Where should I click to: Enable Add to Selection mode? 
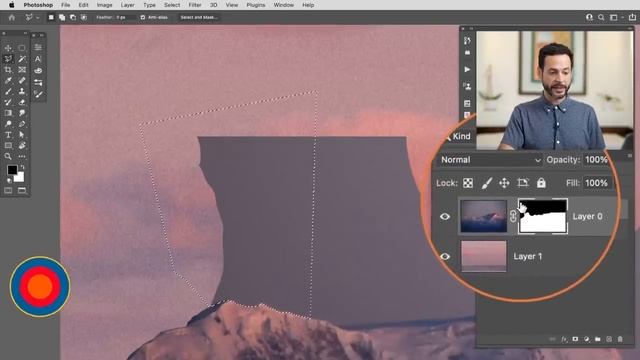(62, 18)
